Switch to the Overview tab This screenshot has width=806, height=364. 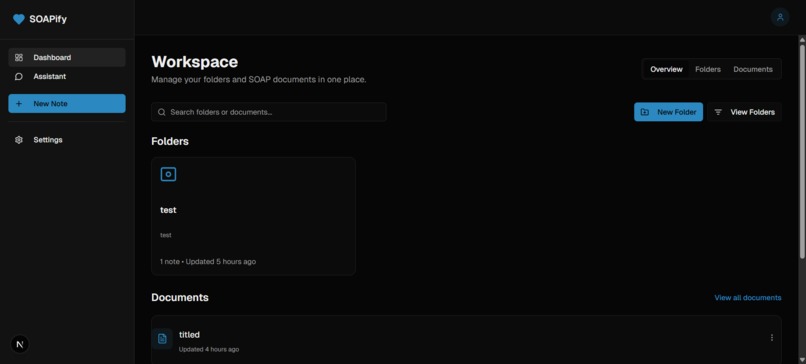click(666, 69)
